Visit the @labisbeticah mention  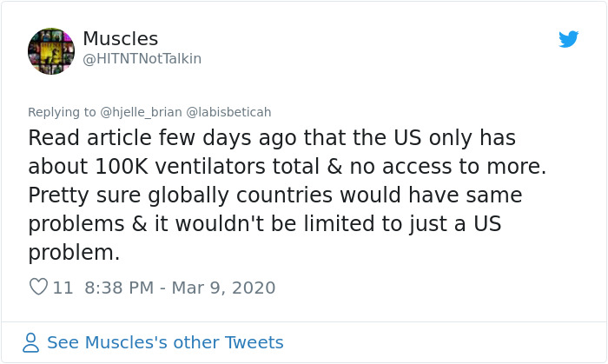[228, 112]
